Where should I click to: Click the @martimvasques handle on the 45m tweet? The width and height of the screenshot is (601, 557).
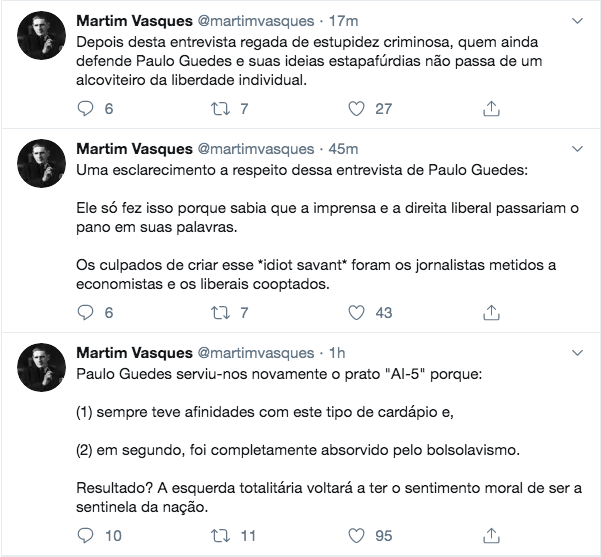tap(254, 148)
